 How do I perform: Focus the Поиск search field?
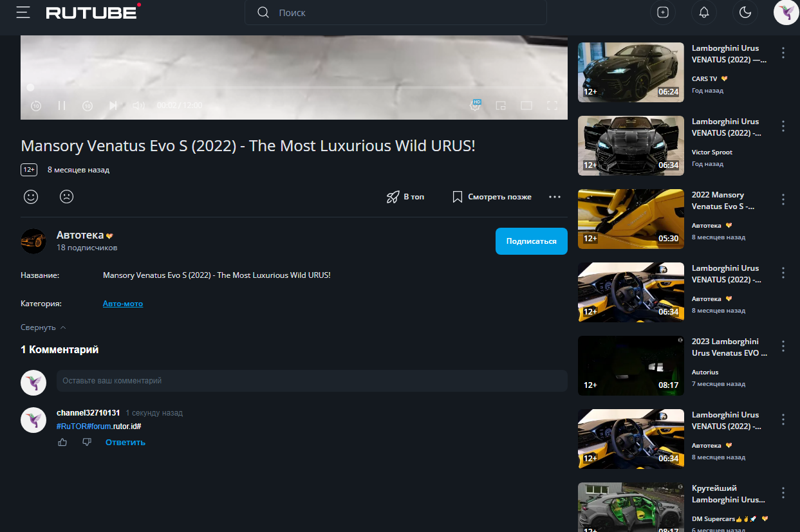[x=395, y=12]
